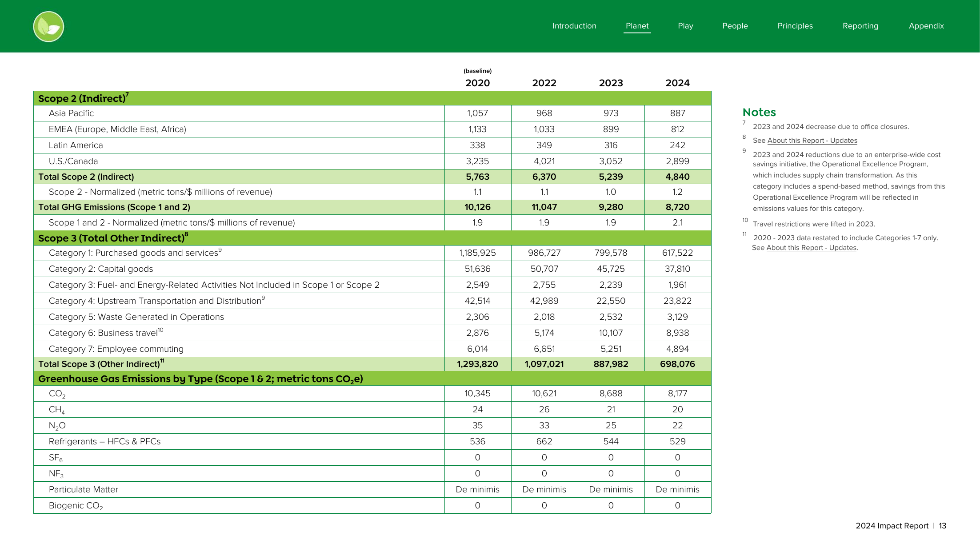This screenshot has height=552, width=980.
Task: Select N2O 2024 value 22
Action: [677, 426]
